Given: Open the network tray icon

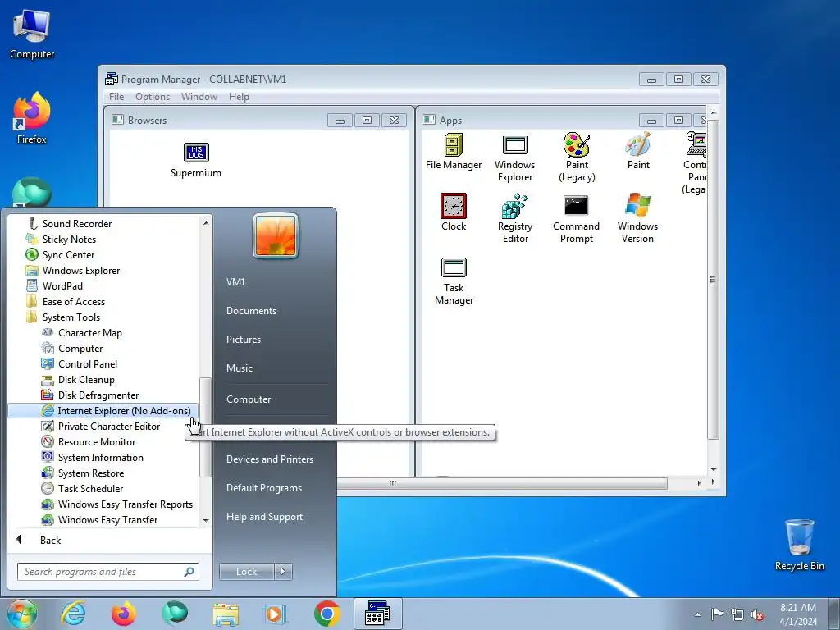Looking at the screenshot, I should tap(737, 615).
